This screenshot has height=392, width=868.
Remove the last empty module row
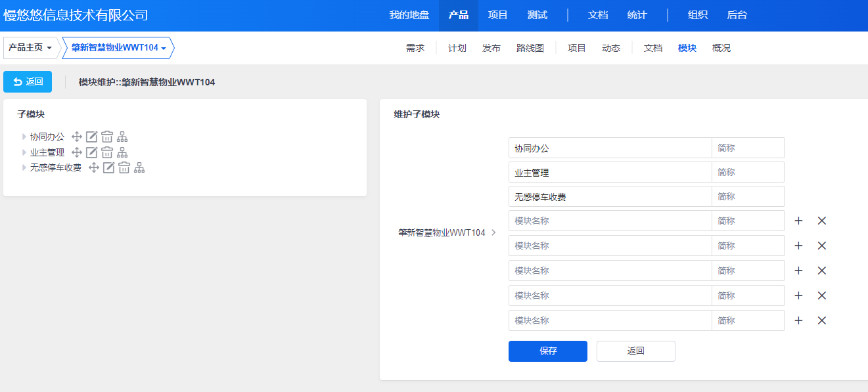point(821,320)
